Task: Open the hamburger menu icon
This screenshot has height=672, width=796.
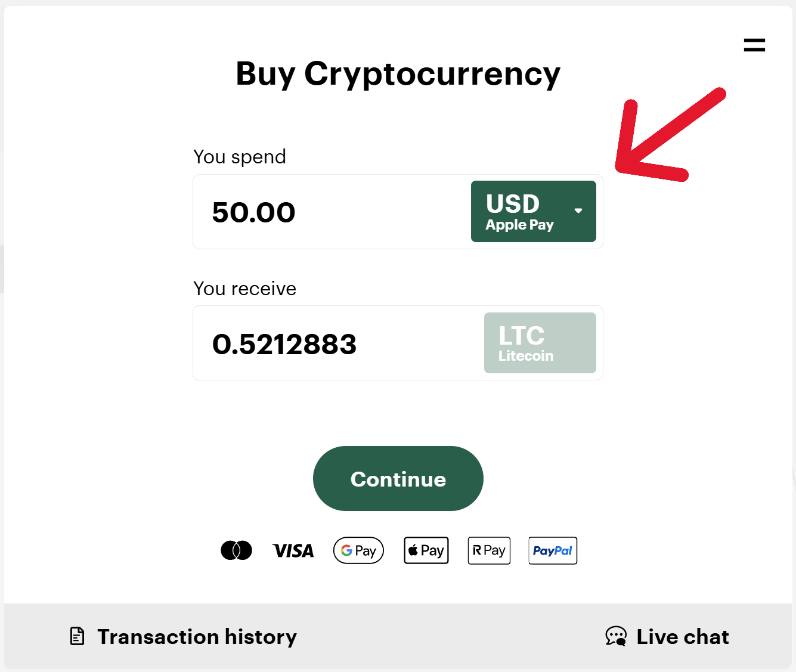Action: [x=754, y=45]
